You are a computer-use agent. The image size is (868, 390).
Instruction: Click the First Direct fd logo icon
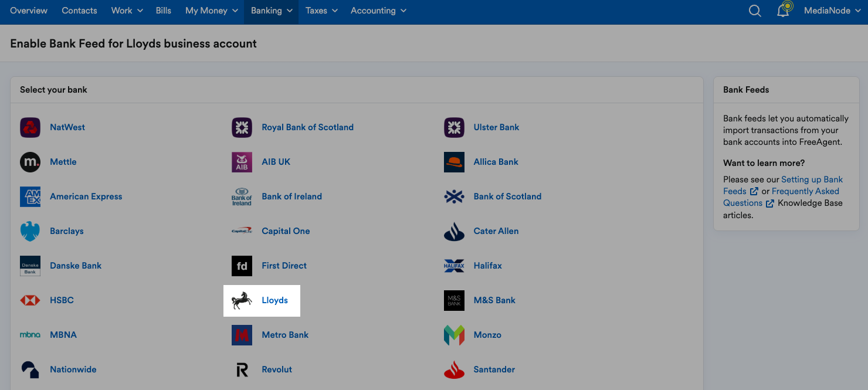(242, 266)
